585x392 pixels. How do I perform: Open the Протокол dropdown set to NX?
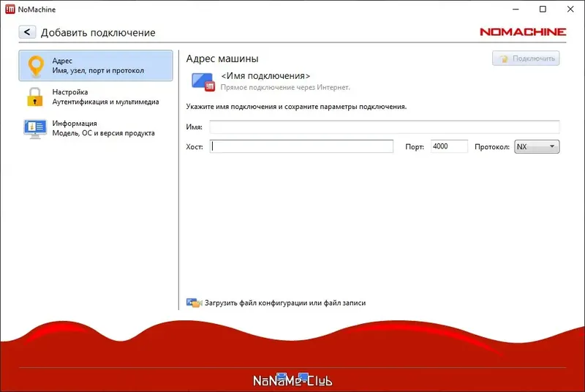click(537, 146)
